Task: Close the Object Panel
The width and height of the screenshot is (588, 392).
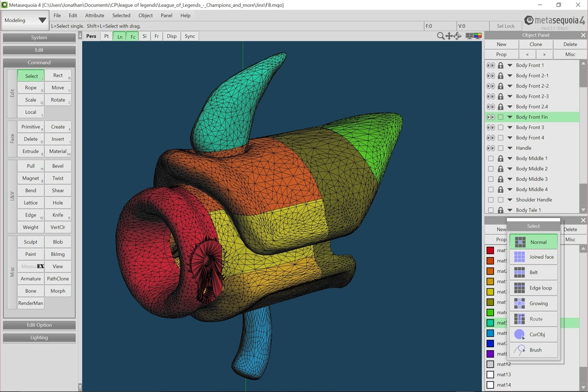Action: [x=583, y=35]
